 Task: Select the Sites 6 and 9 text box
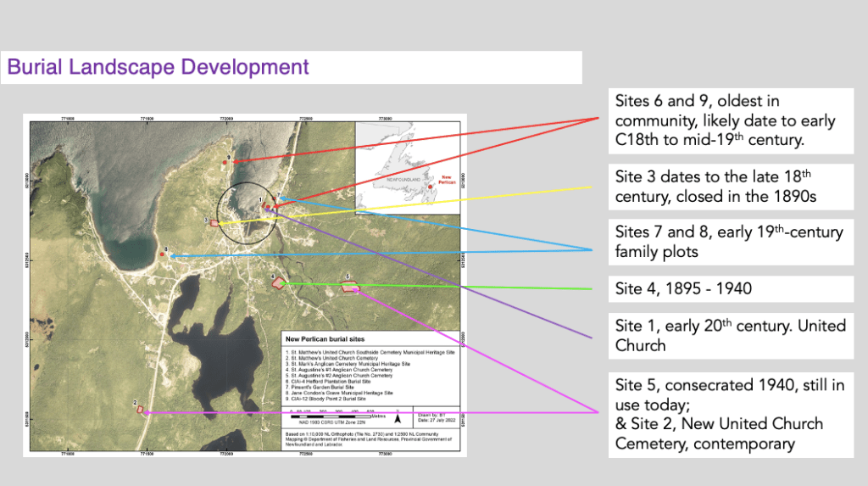pyautogui.click(x=729, y=120)
